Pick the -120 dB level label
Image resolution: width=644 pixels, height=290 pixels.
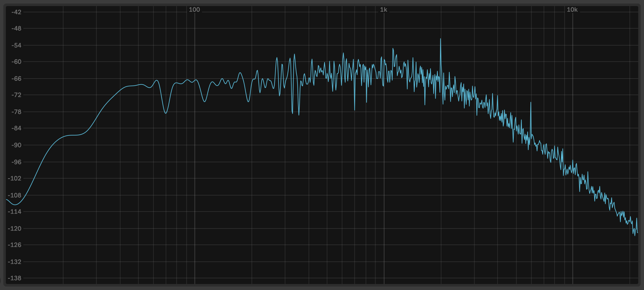15,228
